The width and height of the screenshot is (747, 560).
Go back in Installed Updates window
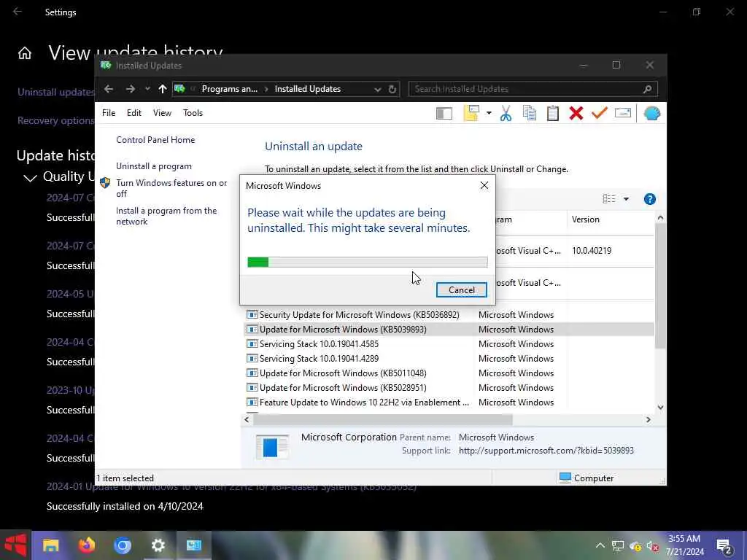click(x=109, y=89)
